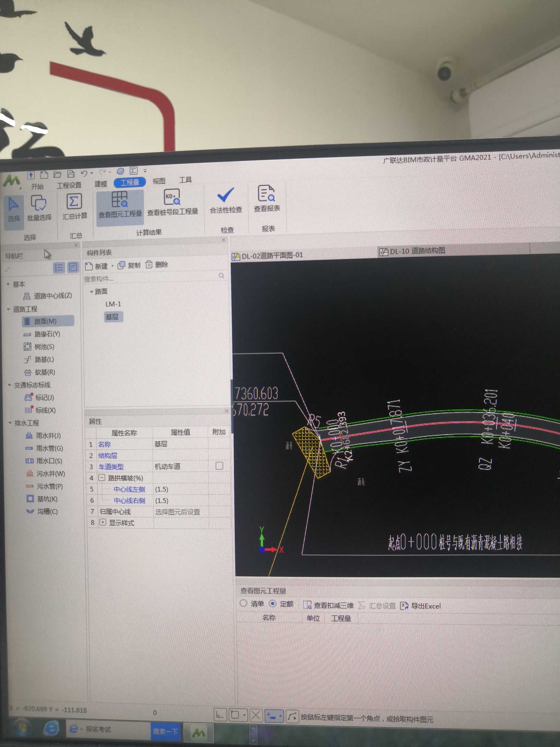Open the 工程量 ribbon tab
This screenshot has height=747, width=560.
(x=130, y=182)
